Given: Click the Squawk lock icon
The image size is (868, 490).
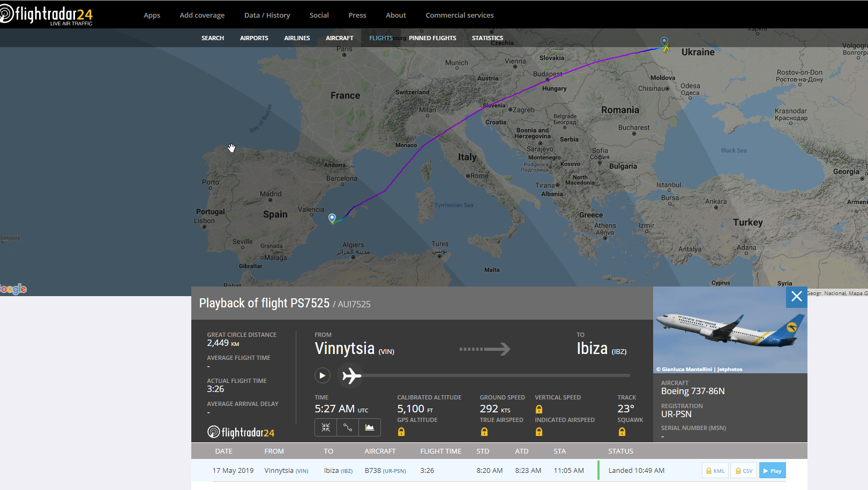Looking at the screenshot, I should pos(622,432).
